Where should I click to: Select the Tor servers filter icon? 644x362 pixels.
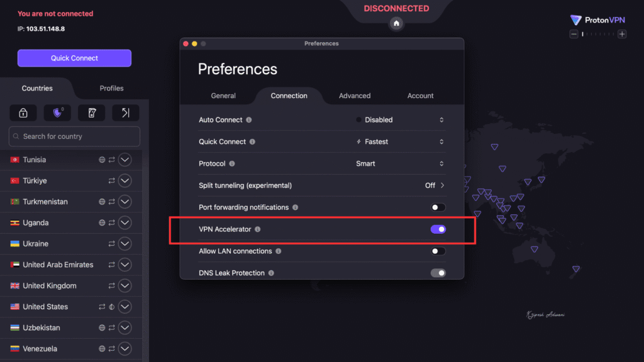(125, 112)
